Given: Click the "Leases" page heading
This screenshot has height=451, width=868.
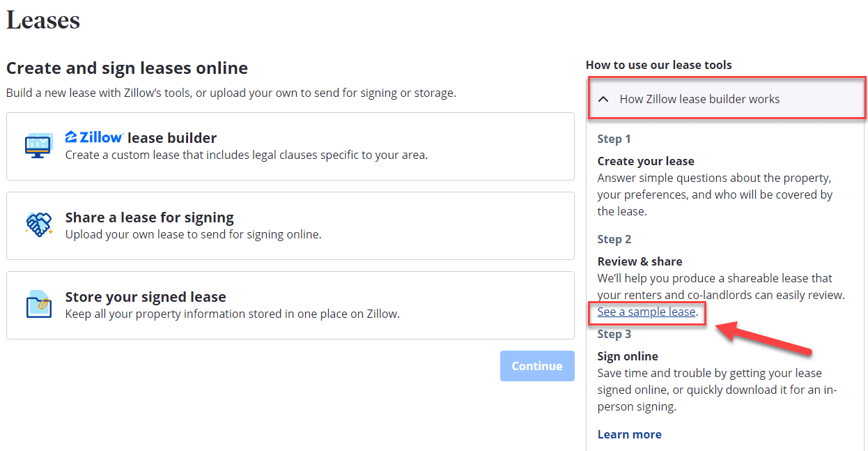Looking at the screenshot, I should 42,20.
